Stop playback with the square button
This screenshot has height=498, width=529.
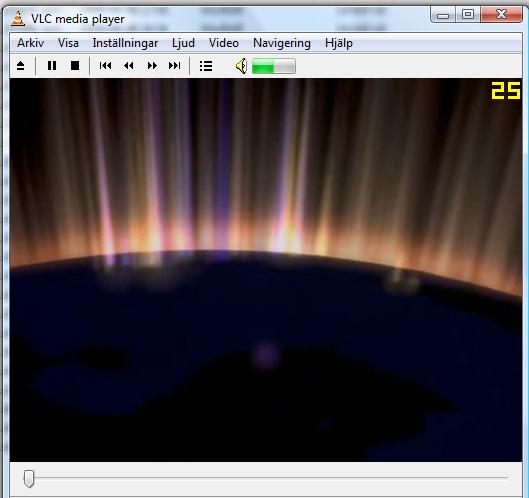click(75, 65)
